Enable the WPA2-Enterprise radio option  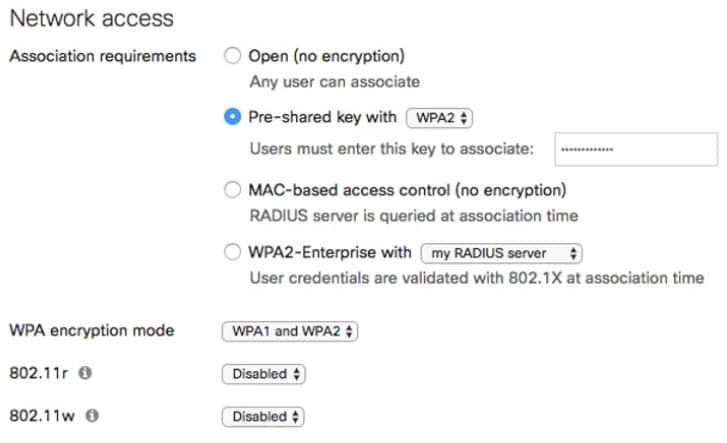233,253
